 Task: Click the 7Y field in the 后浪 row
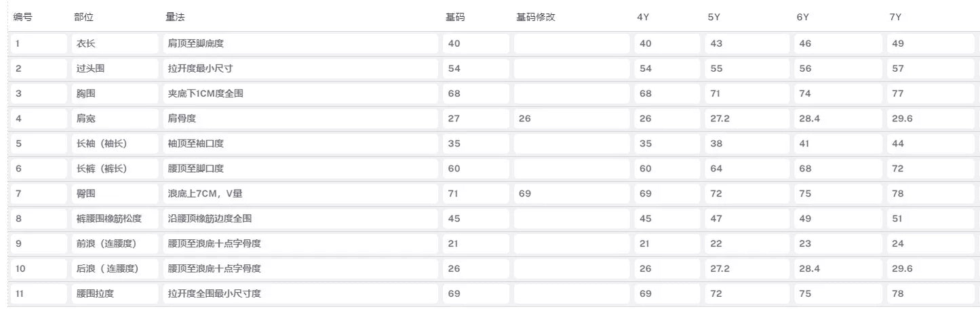[931, 269]
